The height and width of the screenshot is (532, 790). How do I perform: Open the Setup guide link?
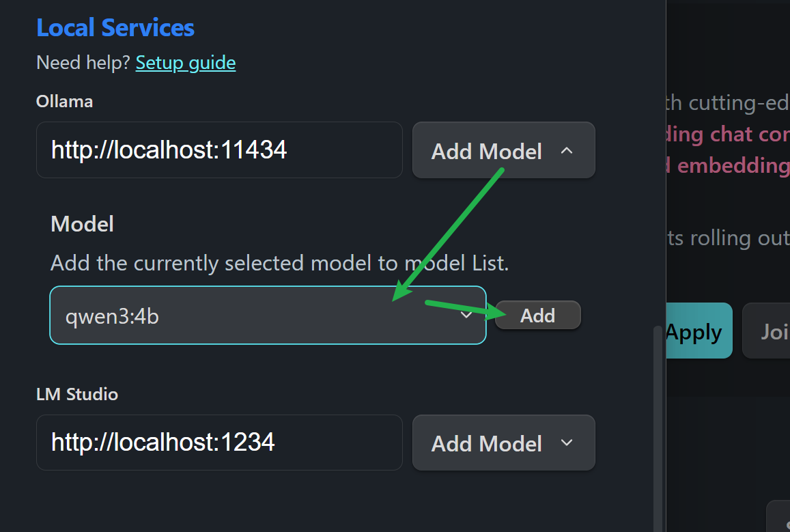(x=186, y=63)
